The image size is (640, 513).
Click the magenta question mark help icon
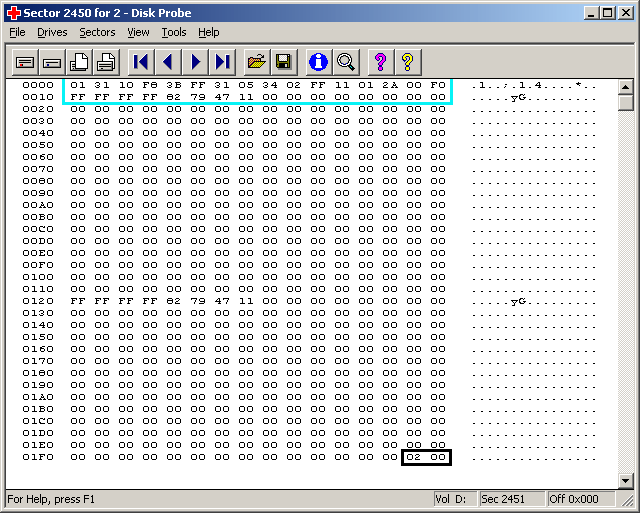[x=381, y=62]
